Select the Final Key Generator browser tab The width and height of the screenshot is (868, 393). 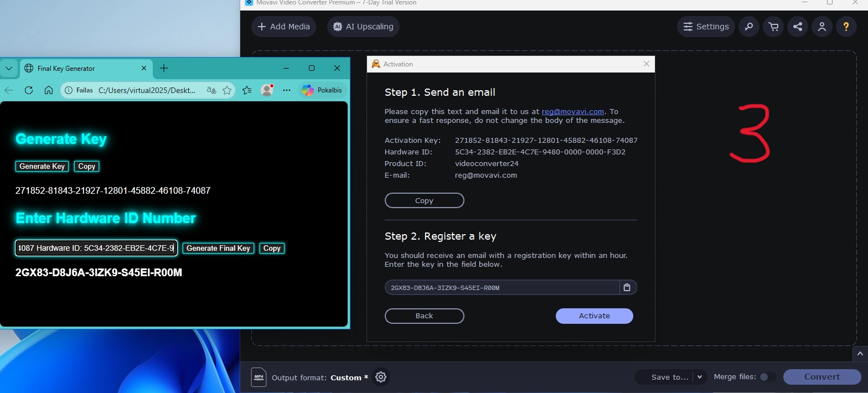point(83,69)
